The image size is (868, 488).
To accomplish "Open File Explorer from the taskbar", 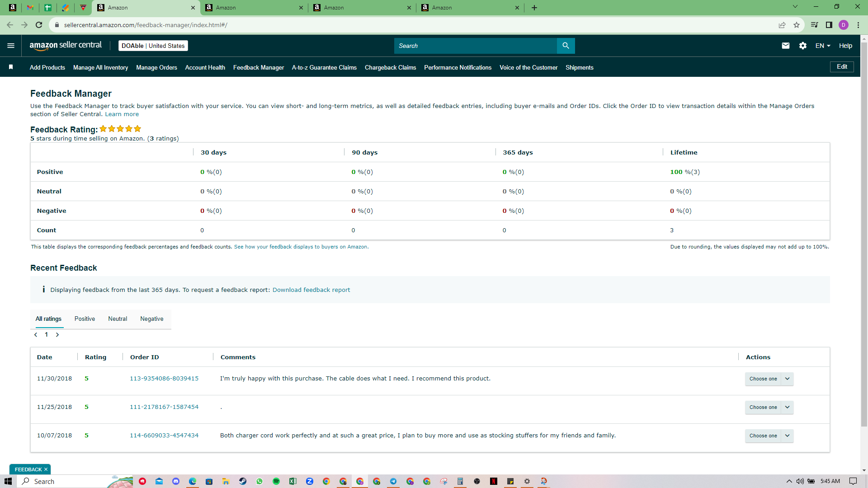I will 226,481.
